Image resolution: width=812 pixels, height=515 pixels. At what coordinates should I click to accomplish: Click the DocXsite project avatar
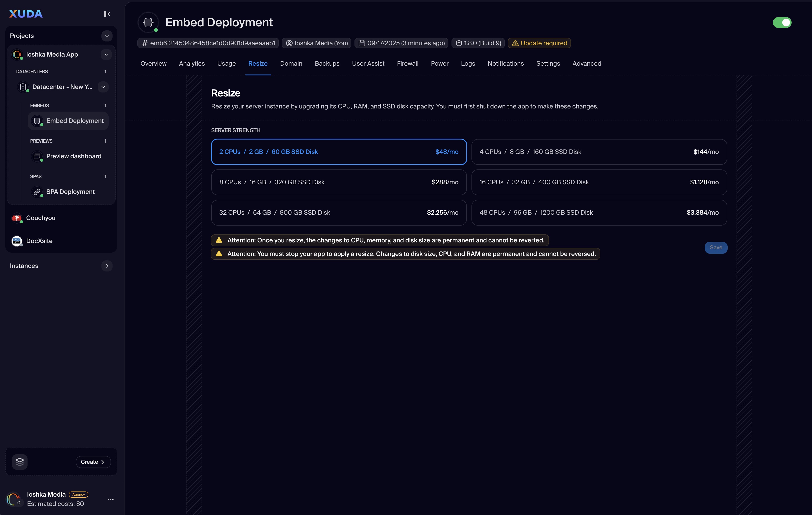click(16, 241)
